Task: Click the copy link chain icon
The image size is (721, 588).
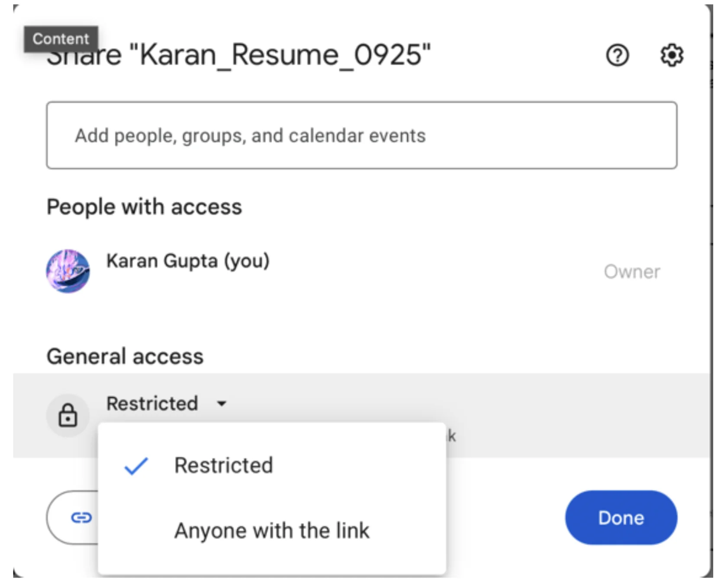Action: click(81, 517)
